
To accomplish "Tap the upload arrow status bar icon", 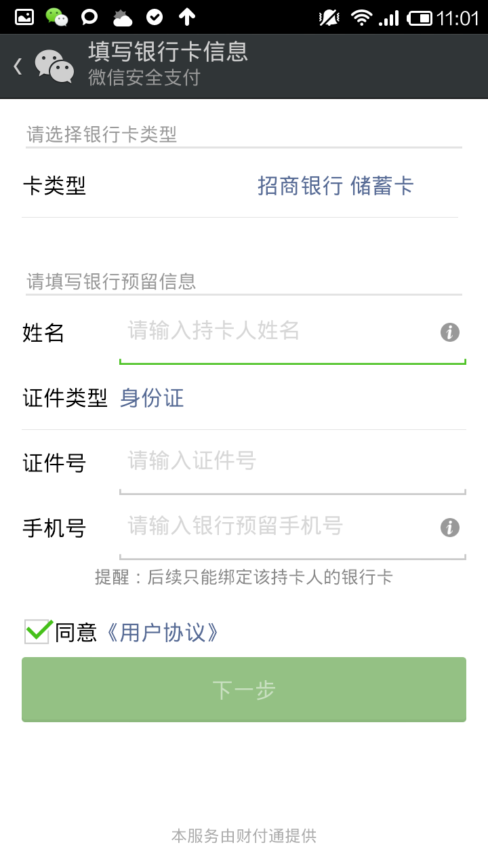I will click(187, 18).
